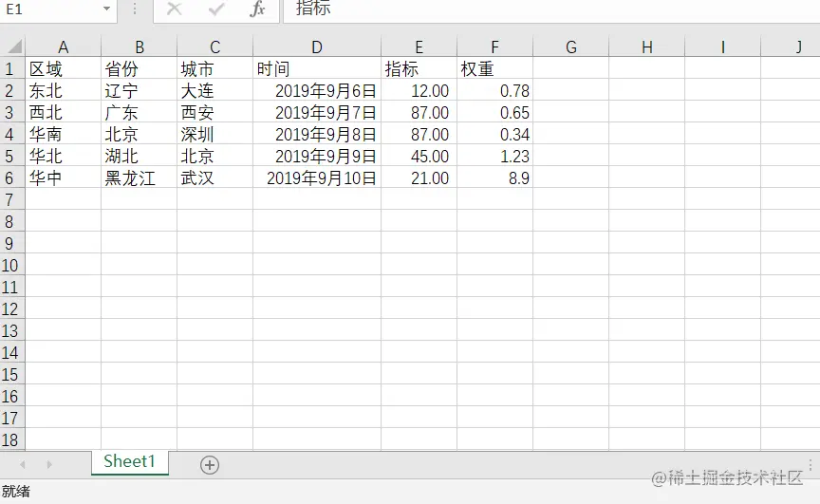Select the date cell 2019年9月8日
The height and width of the screenshot is (504, 820).
[x=317, y=135]
